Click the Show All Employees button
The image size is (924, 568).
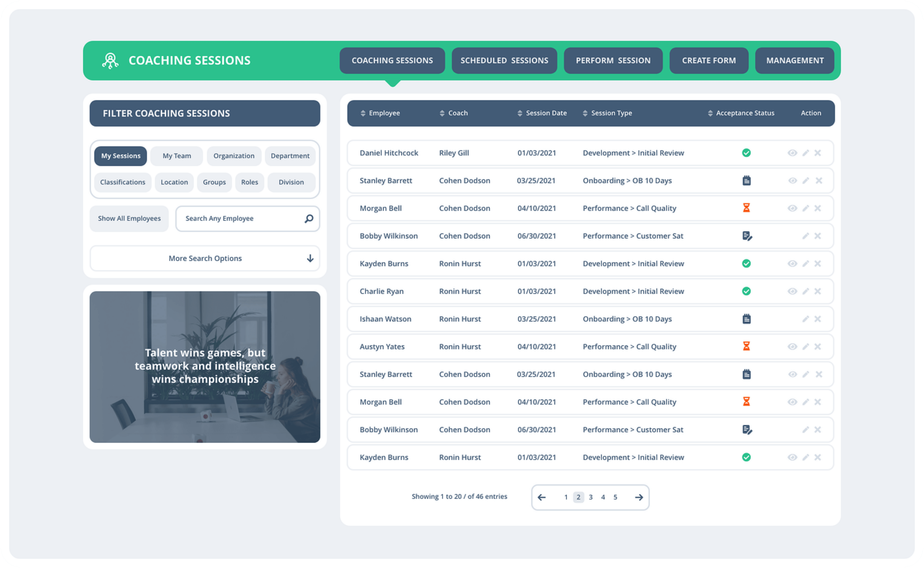coord(129,219)
